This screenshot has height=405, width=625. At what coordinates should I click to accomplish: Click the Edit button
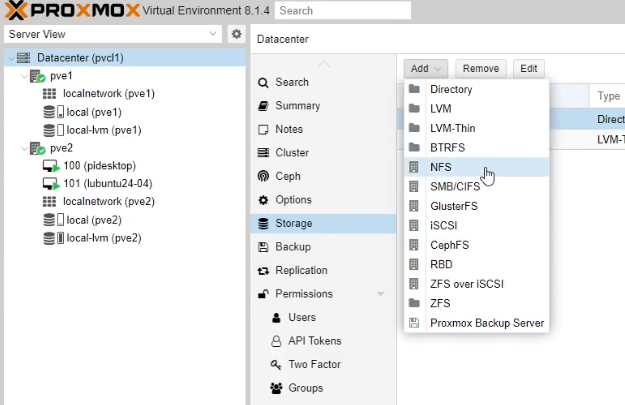(529, 69)
